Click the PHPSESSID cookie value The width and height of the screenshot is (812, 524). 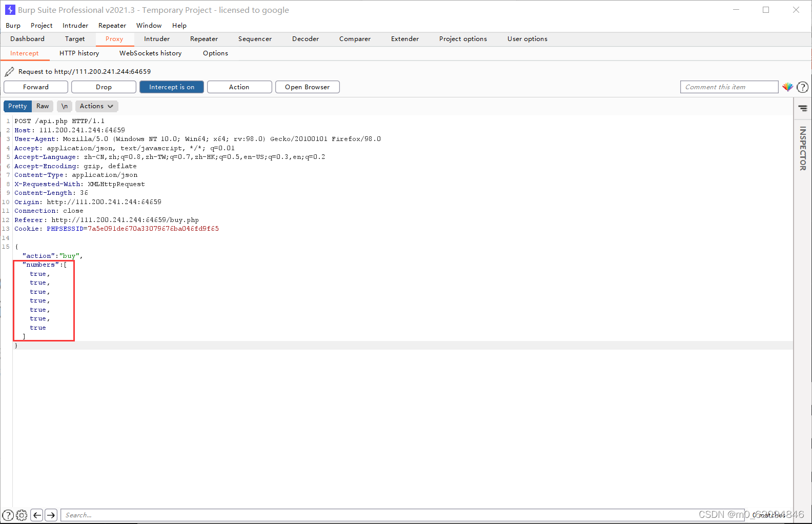click(153, 229)
